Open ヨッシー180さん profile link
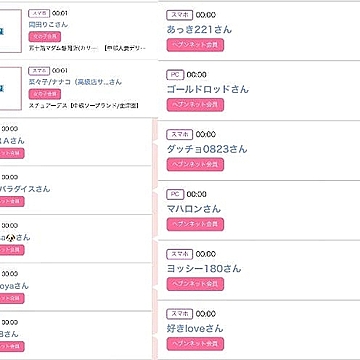360x360 pixels. tap(204, 269)
